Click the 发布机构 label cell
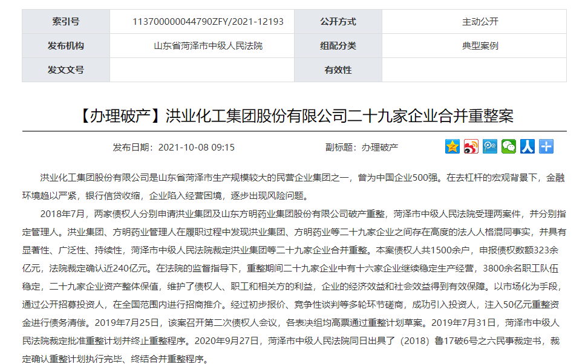Image resolution: width=588 pixels, height=364 pixels. [x=66, y=46]
